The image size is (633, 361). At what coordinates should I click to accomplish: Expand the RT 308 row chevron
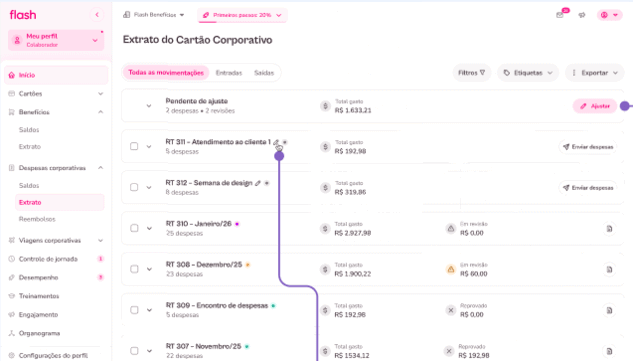click(x=149, y=269)
